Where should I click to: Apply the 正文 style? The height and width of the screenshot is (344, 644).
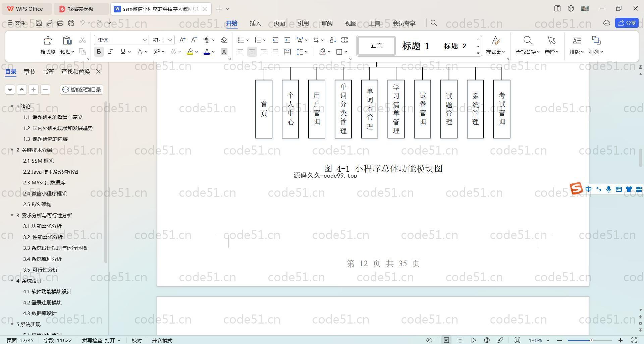(x=377, y=46)
